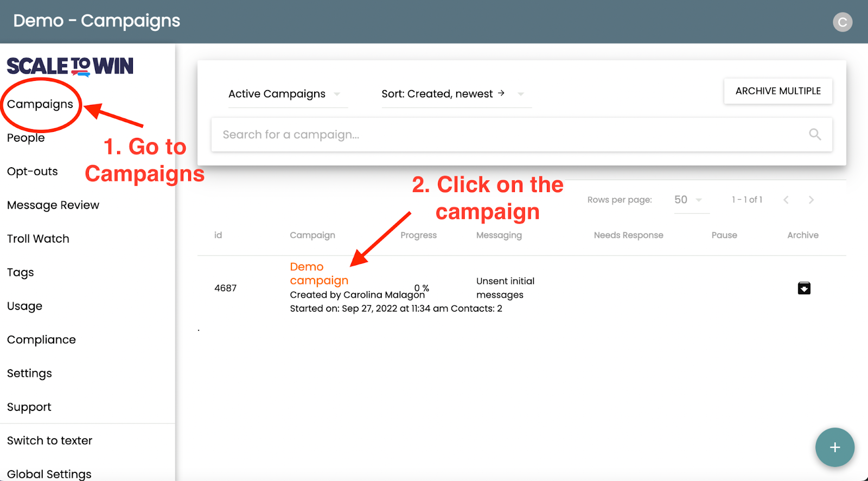Click the id column header
This screenshot has width=868, height=481.
218,235
